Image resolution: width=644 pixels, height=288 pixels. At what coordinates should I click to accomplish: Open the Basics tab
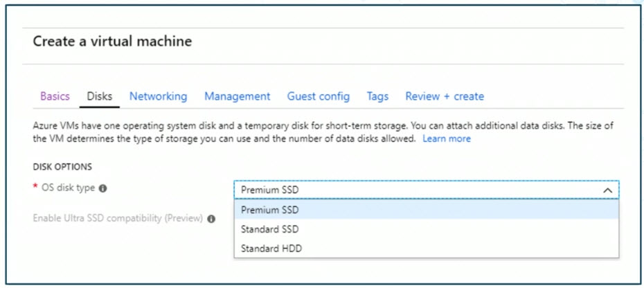pyautogui.click(x=55, y=96)
